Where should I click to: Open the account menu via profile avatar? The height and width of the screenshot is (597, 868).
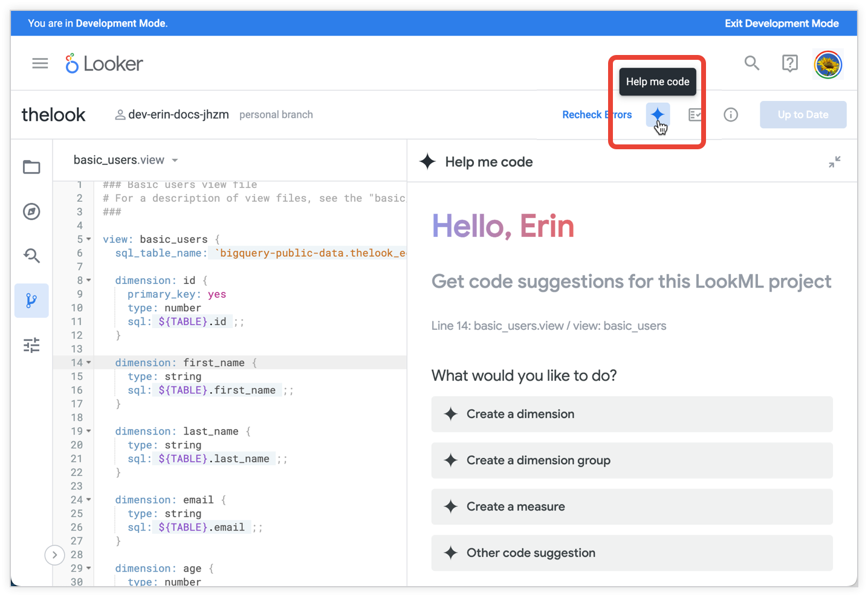click(828, 63)
